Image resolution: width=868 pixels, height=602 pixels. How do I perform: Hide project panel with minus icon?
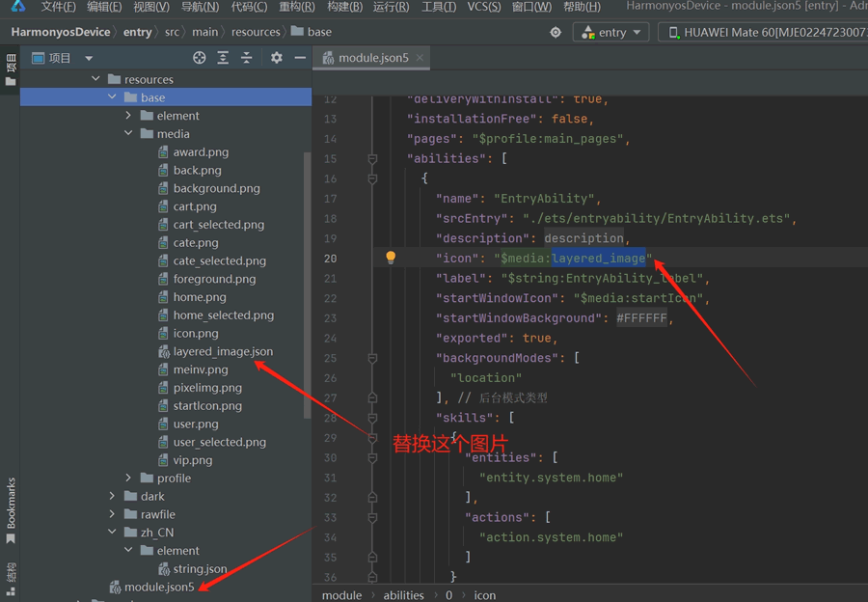[300, 58]
